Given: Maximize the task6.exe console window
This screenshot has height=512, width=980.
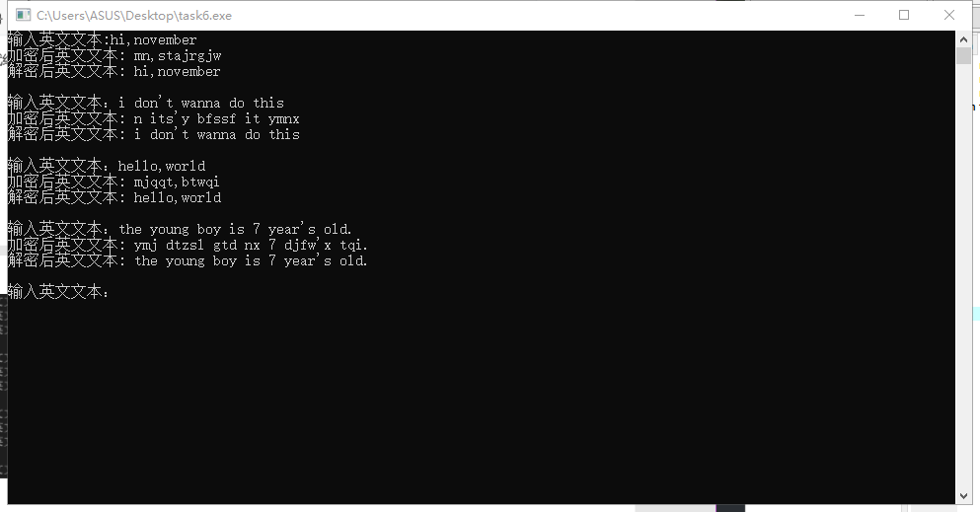Looking at the screenshot, I should point(904,15).
